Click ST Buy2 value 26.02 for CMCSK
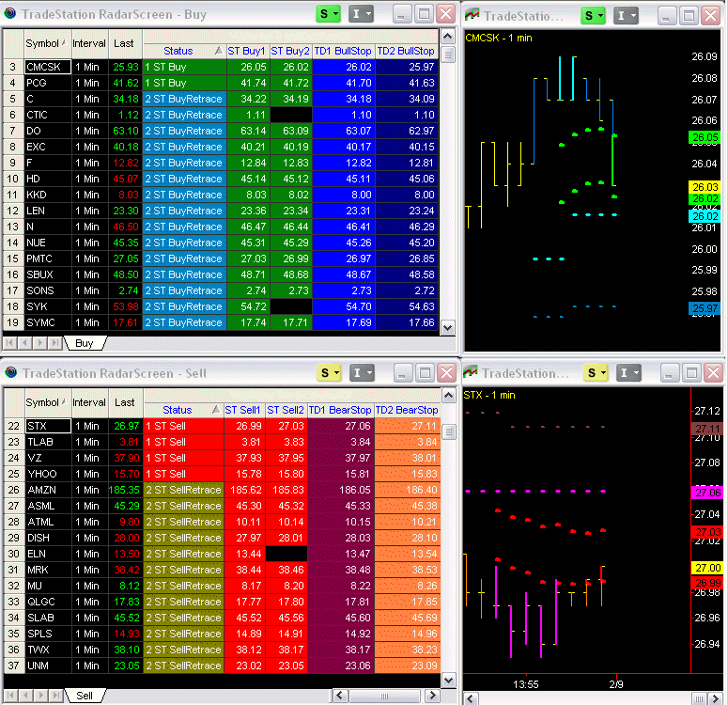The width and height of the screenshot is (728, 705). (290, 67)
